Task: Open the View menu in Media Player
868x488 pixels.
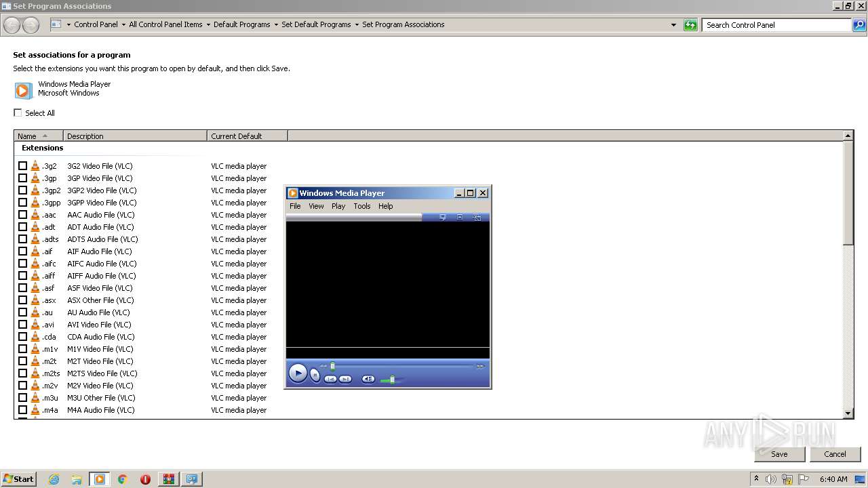Action: 316,206
